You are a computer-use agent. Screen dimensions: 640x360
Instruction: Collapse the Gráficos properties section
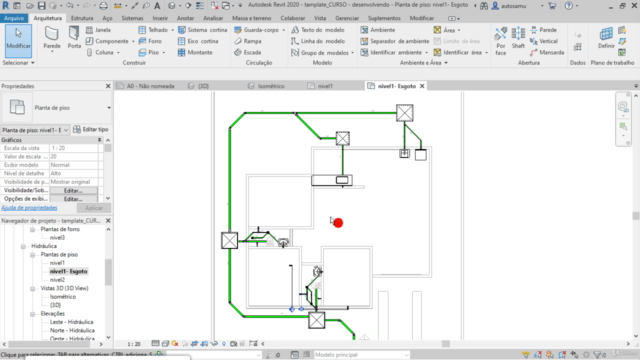100,140
